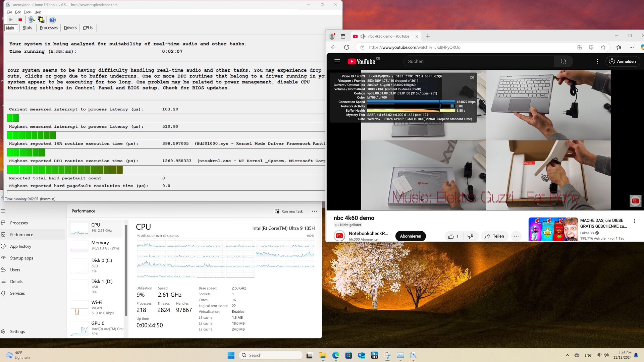The height and width of the screenshot is (362, 644).
Task: Open more video actions ellipsis below video
Action: tap(516, 236)
